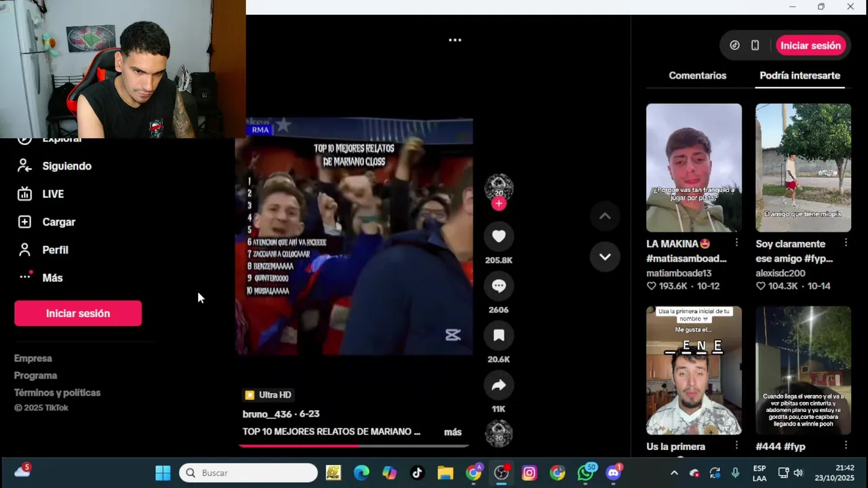868x488 pixels.
Task: Open the bruno__436 profile link
Action: coord(267,413)
